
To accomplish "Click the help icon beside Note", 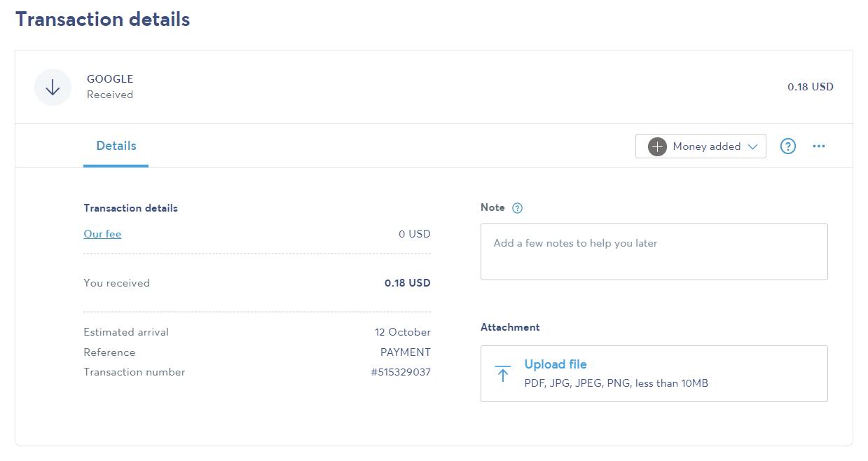I will tap(518, 208).
